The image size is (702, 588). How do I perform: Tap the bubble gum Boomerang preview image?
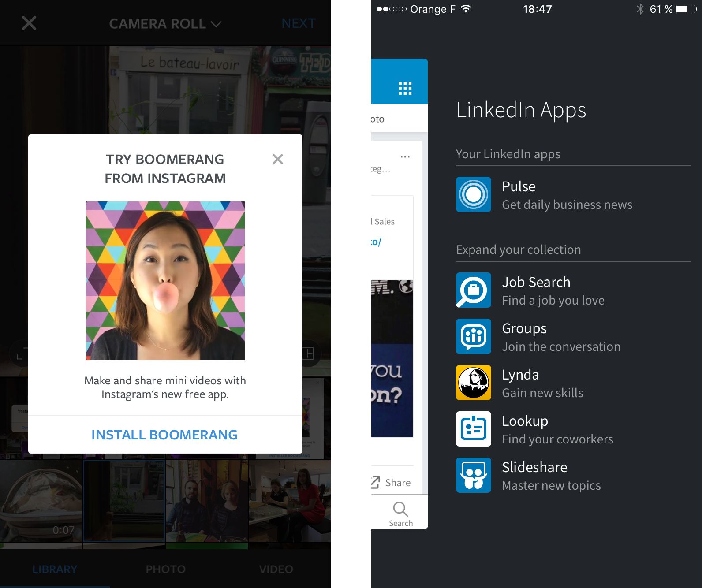165,281
